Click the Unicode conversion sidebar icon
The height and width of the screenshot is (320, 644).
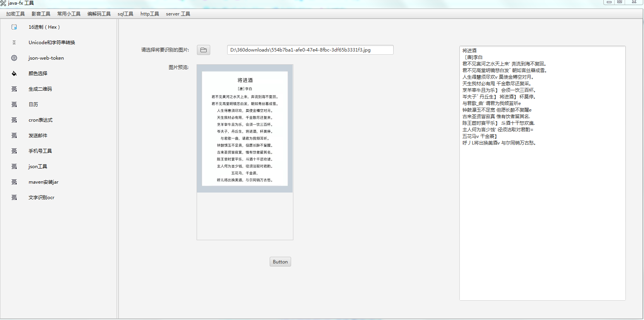[x=14, y=43]
